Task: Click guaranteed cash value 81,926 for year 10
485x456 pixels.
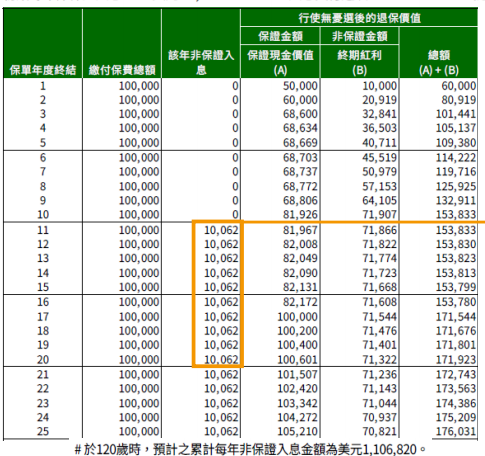Action: [x=300, y=214]
